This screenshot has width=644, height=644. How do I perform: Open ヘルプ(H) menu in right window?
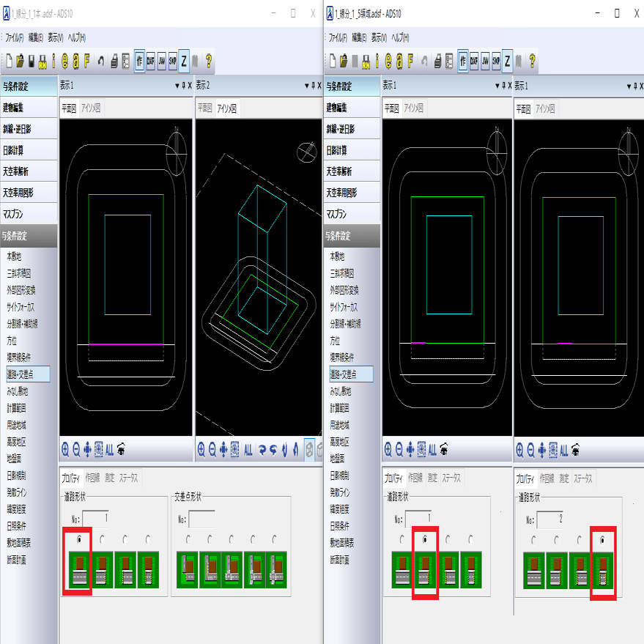pos(400,38)
